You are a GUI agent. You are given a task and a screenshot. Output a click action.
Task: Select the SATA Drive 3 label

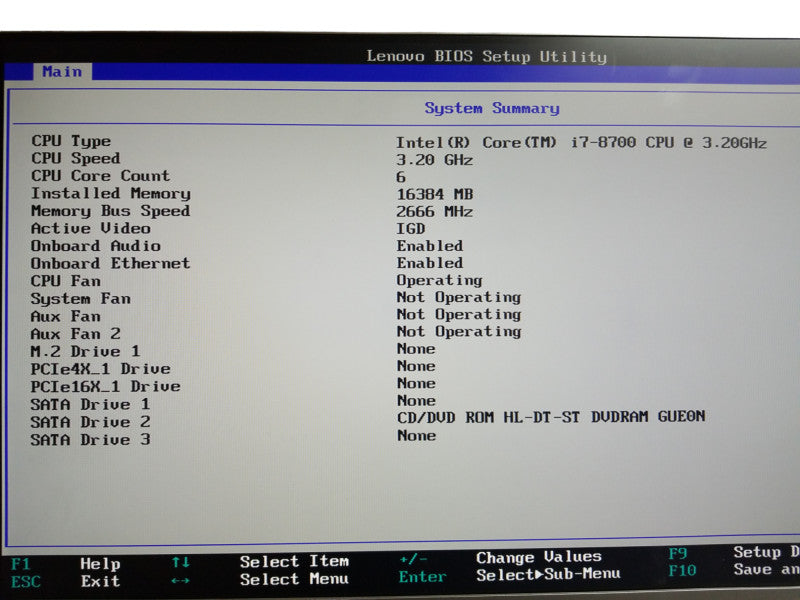click(90, 440)
